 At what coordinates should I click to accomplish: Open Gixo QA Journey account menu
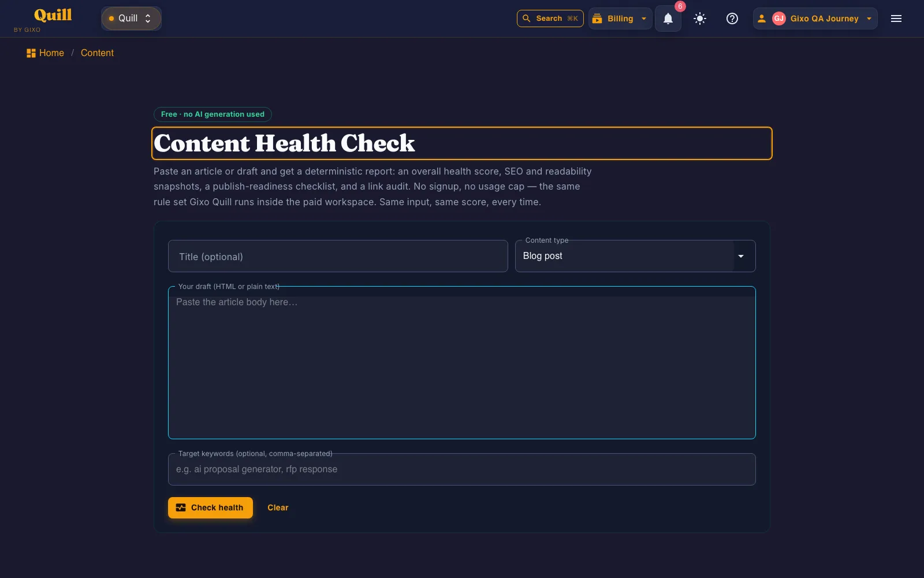point(815,18)
